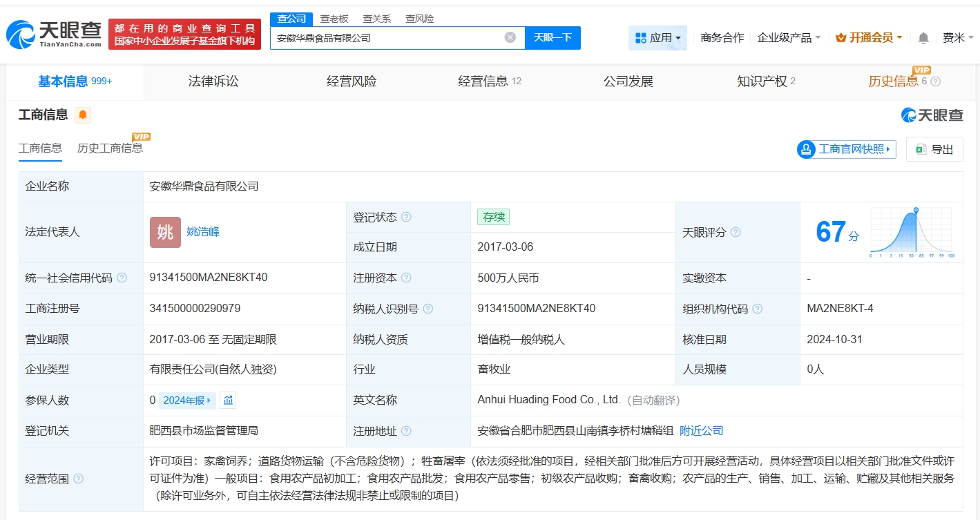The image size is (980, 520).
Task: Switch to the 法律诉讼 tab
Action: point(213,81)
